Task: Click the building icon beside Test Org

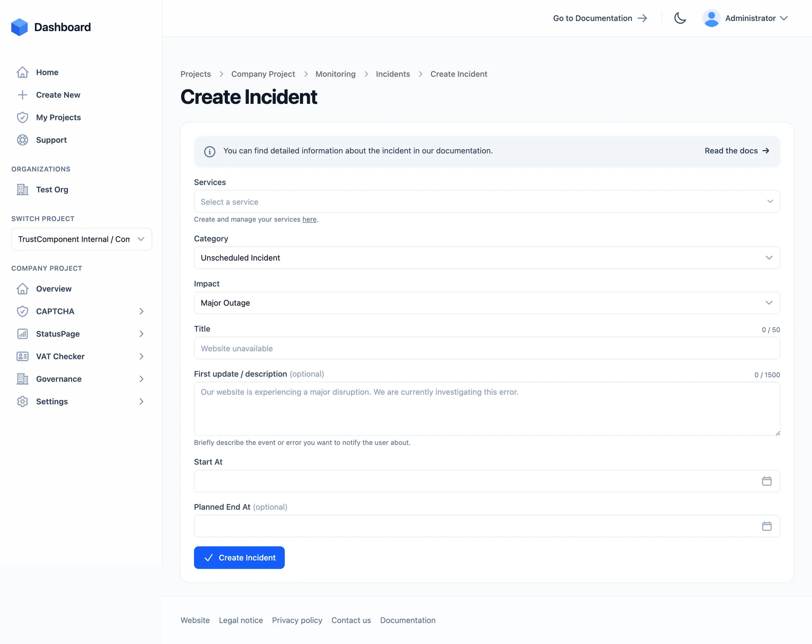Action: 23,189
